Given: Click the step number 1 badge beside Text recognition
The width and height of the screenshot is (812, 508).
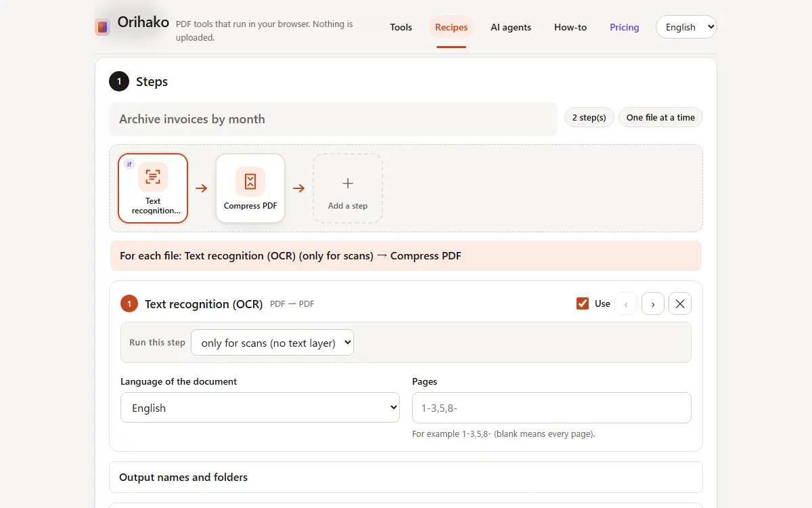Looking at the screenshot, I should (x=129, y=303).
